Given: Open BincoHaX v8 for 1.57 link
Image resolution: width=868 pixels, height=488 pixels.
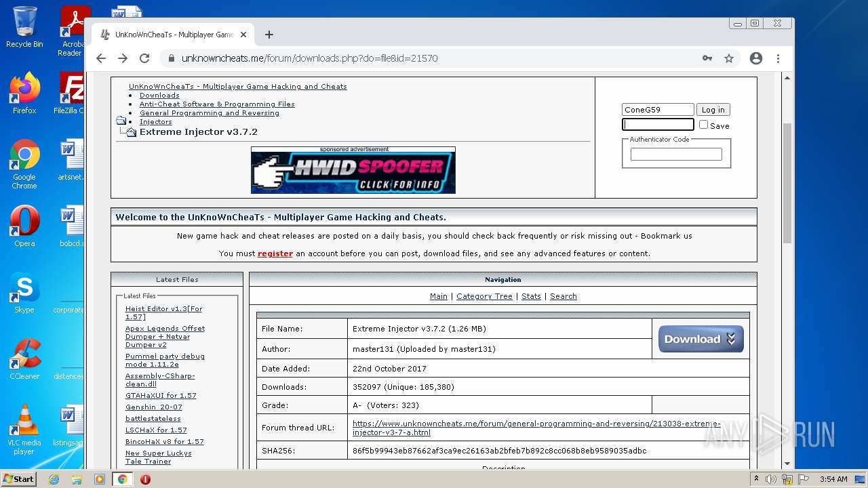Looking at the screenshot, I should click(x=165, y=441).
